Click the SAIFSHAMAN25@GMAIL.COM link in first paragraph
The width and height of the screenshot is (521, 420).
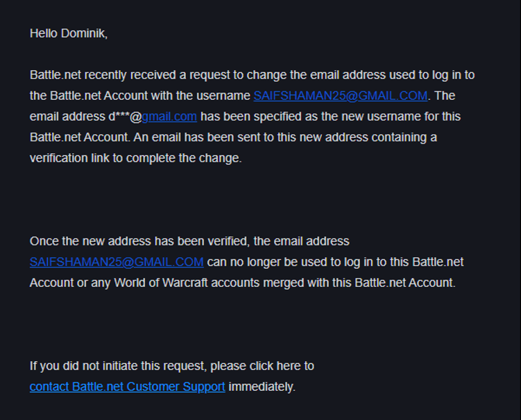pyautogui.click(x=340, y=96)
